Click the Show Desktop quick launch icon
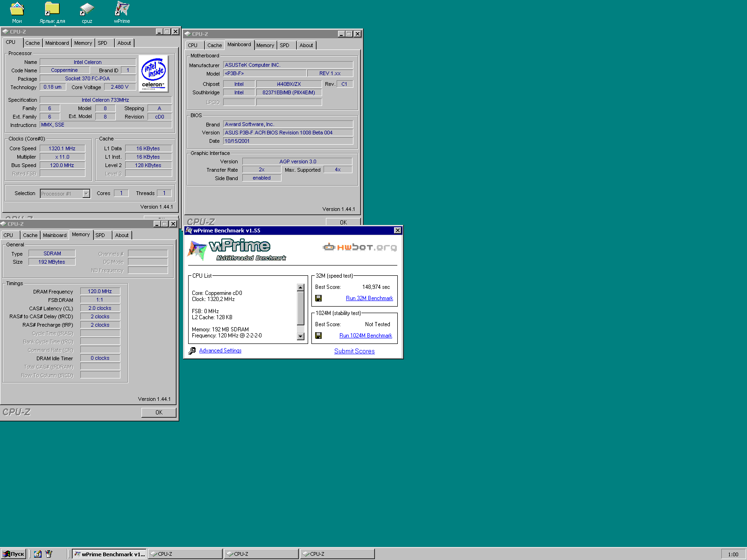The width and height of the screenshot is (747, 560). point(38,554)
